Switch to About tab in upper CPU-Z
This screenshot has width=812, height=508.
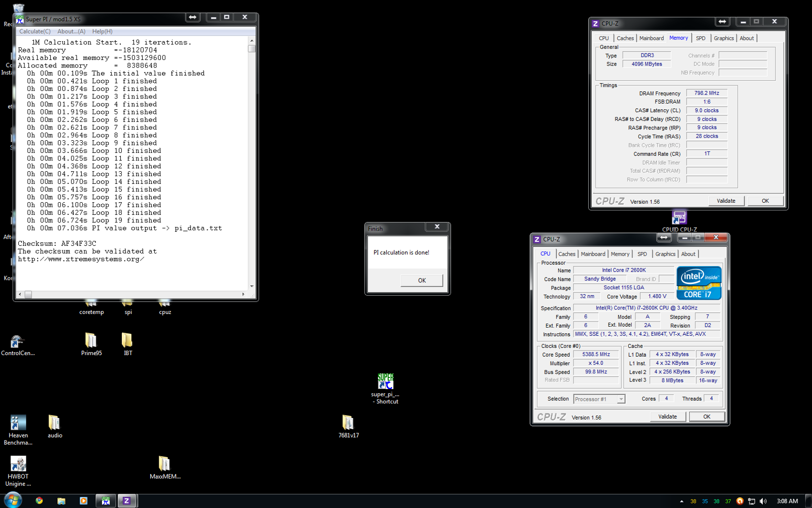pyautogui.click(x=747, y=38)
